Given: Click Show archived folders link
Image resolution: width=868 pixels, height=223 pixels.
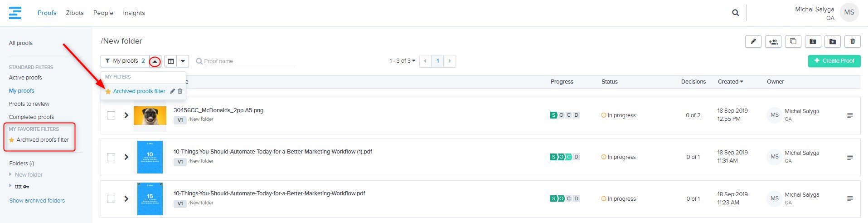Looking at the screenshot, I should pos(37,201).
